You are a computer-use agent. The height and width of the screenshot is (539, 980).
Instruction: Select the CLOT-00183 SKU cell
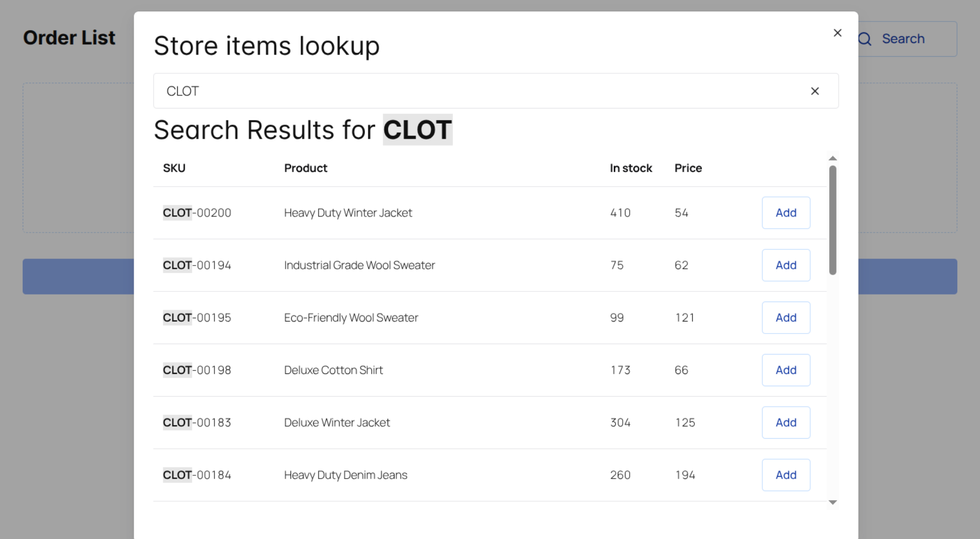coord(197,422)
